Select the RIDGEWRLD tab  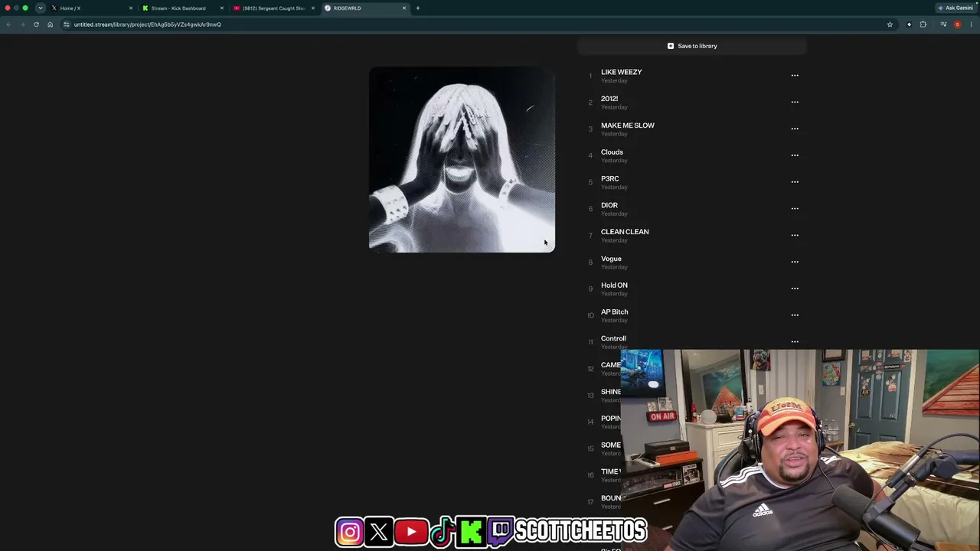click(364, 8)
